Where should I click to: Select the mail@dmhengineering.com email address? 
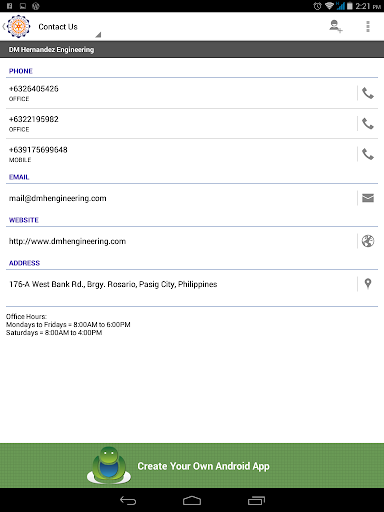(57, 198)
